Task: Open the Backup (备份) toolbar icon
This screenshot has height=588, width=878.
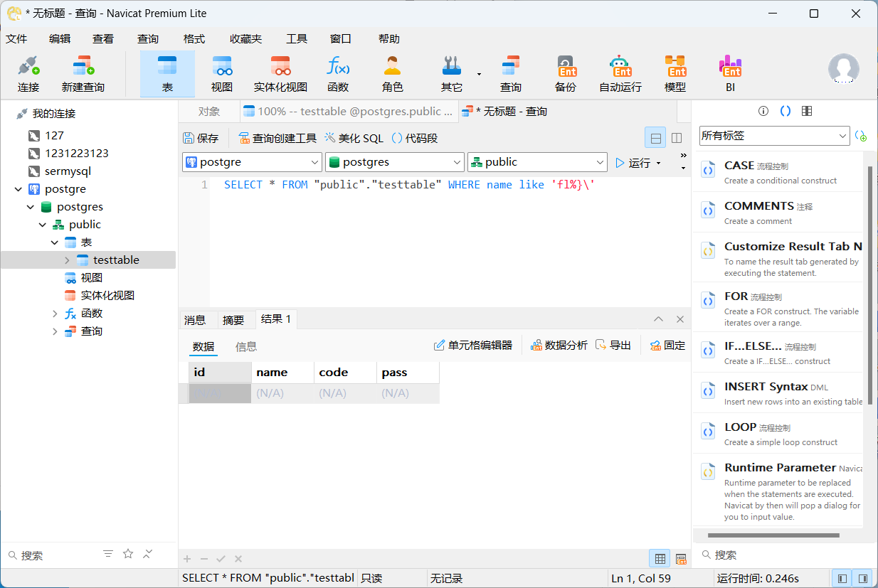Action: click(566, 74)
